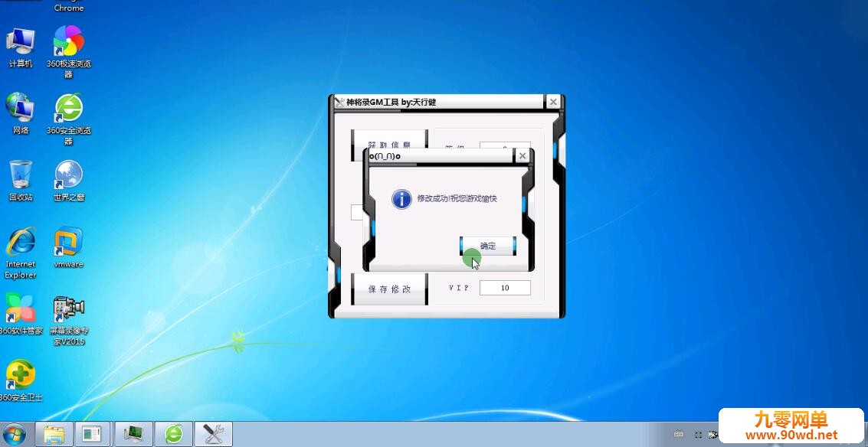Click the VIP label in the GM tool
868x447 pixels.
459,289
